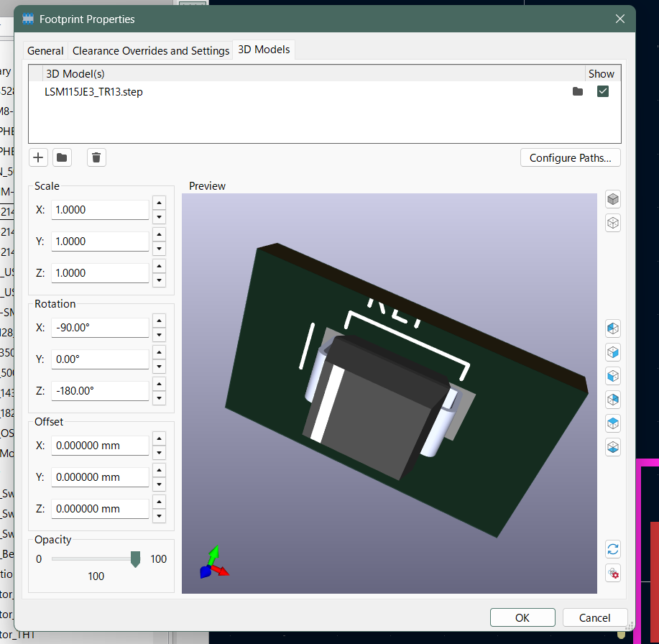Uncheck Show checkbox for LSM115JE3_TR13.step
Screen dimensions: 659x644
[603, 92]
